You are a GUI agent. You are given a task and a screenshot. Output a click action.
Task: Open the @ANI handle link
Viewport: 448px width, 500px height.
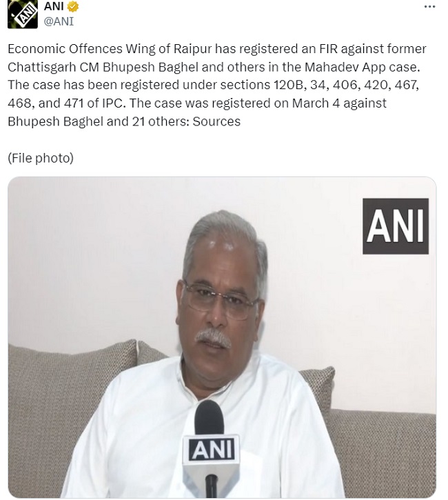(59, 21)
